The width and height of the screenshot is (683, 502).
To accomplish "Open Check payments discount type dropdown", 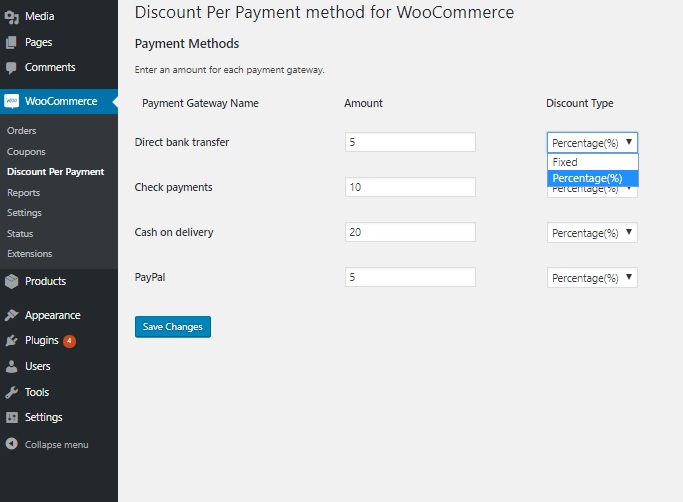I will coord(592,192).
